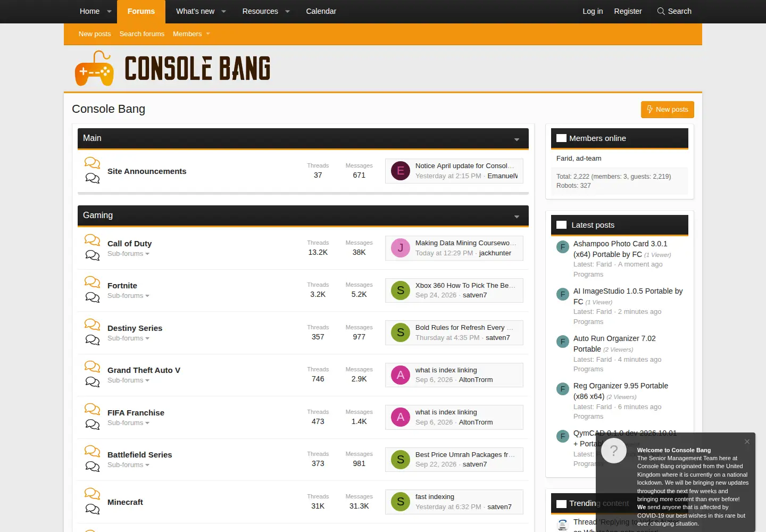The height and width of the screenshot is (532, 766).
Task: Click the Battlefield Series forum chat icon
Action: tap(92, 459)
